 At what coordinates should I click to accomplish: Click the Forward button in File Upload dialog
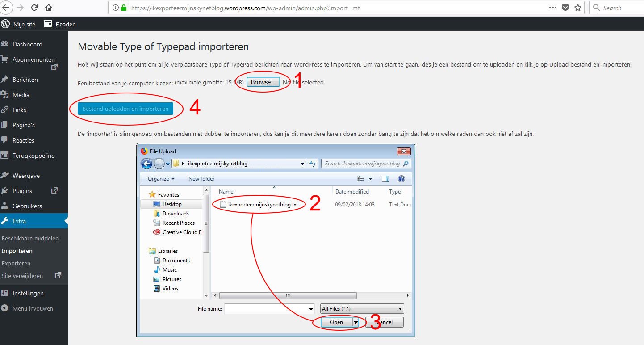(159, 164)
